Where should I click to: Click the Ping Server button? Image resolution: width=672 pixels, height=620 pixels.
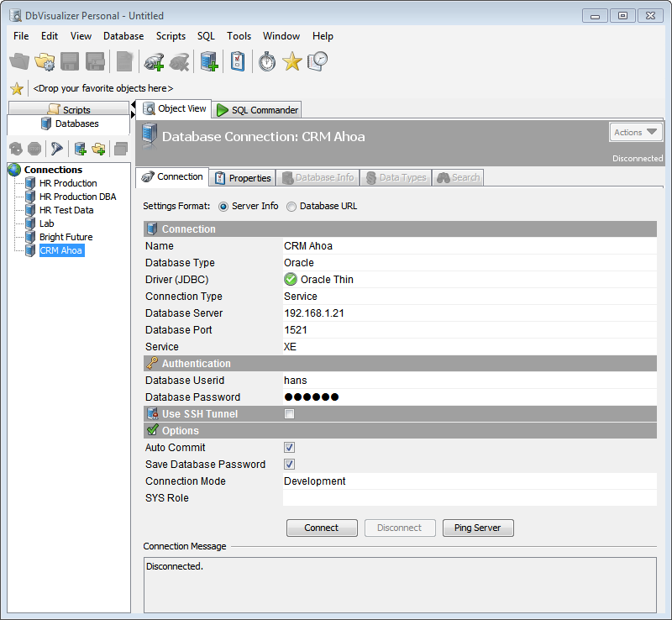tap(477, 528)
